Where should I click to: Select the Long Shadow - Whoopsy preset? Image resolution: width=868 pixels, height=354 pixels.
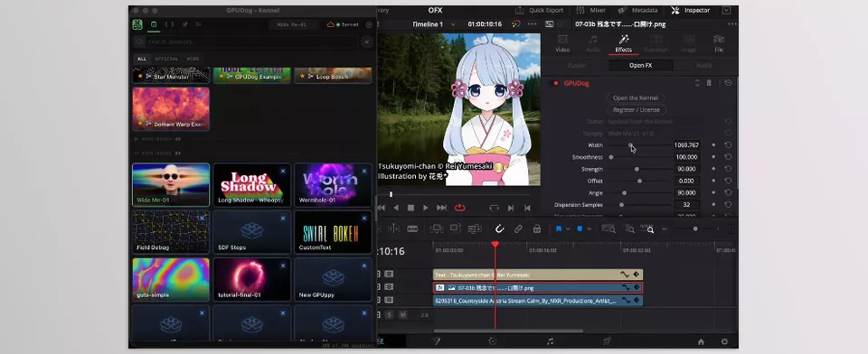[x=252, y=185]
